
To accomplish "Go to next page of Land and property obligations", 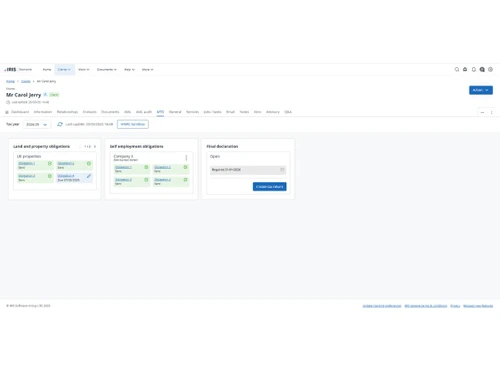I will (x=95, y=146).
